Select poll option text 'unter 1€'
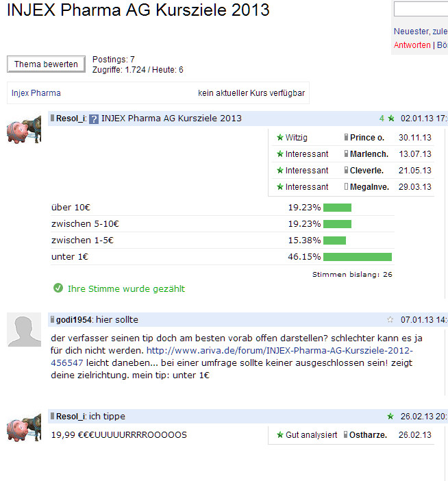 70,257
